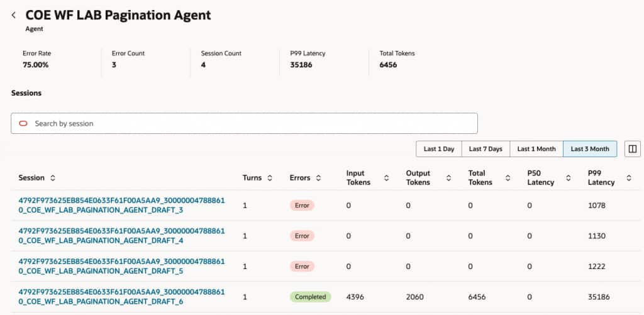Sort by Errors column arrows
The height and width of the screenshot is (315, 644).
318,178
